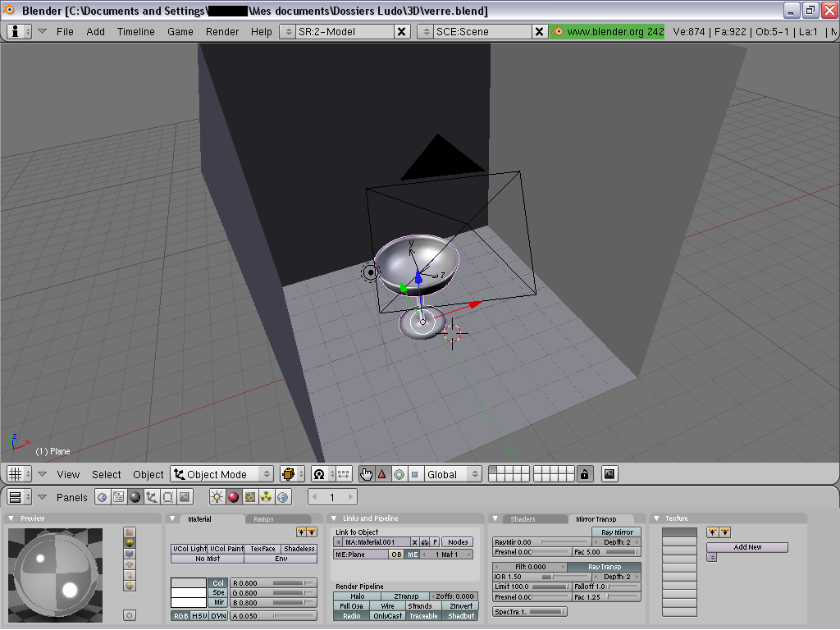Open the Object Mode dropdown
The image size is (840, 630).
221,474
